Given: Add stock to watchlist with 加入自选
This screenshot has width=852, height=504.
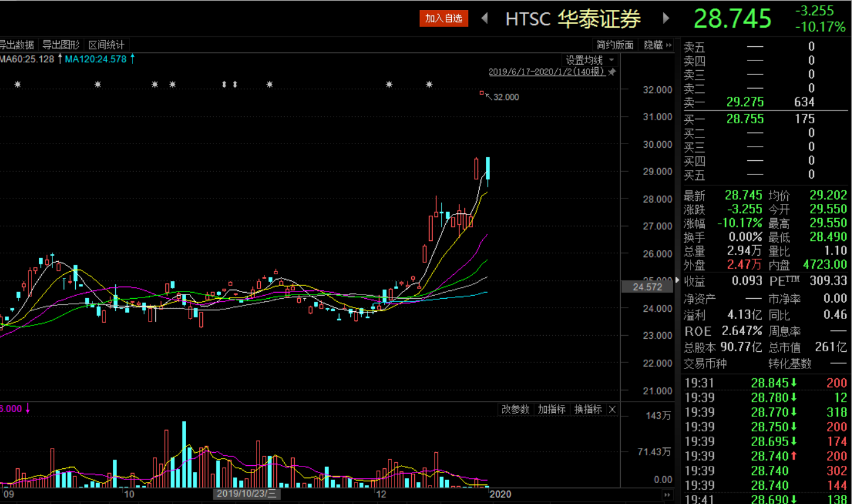Looking at the screenshot, I should [x=443, y=18].
